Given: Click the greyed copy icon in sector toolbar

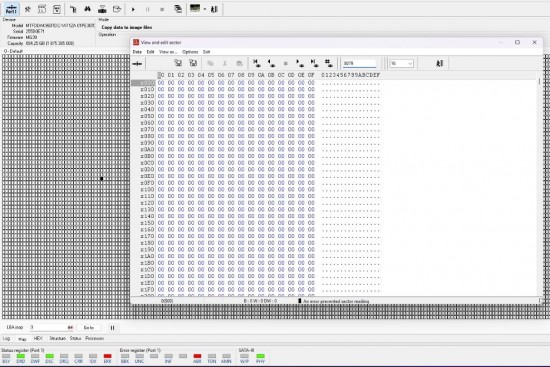Looking at the screenshot, I should (210, 64).
